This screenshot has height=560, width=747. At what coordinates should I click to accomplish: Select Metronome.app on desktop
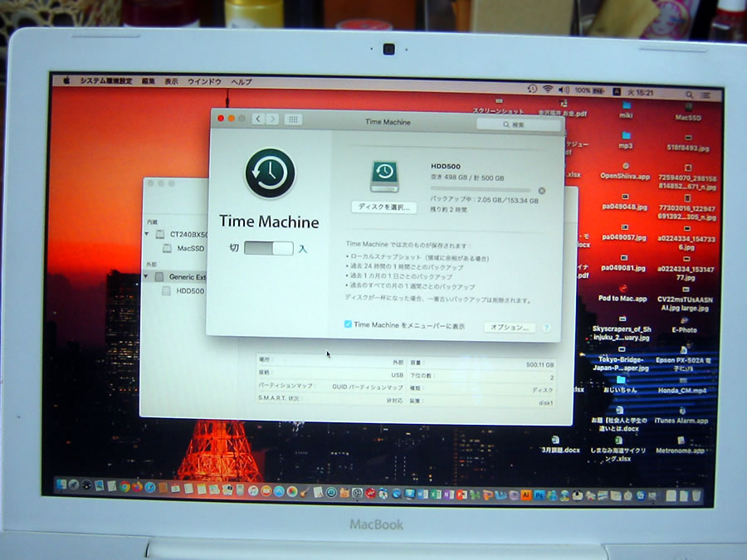click(680, 446)
